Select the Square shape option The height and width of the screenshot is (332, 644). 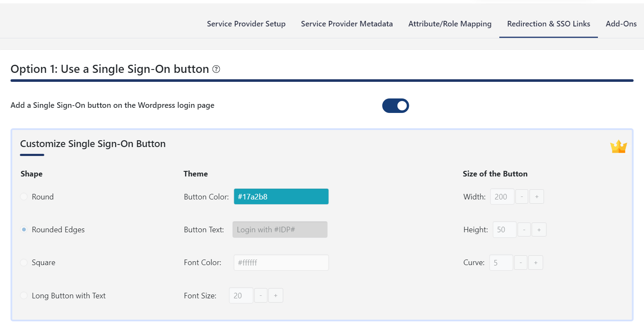click(x=24, y=263)
